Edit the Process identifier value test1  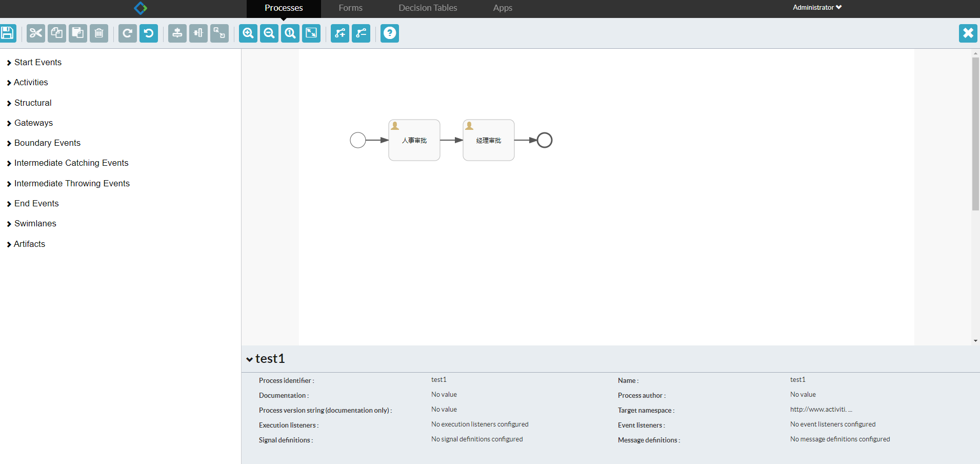click(x=439, y=380)
